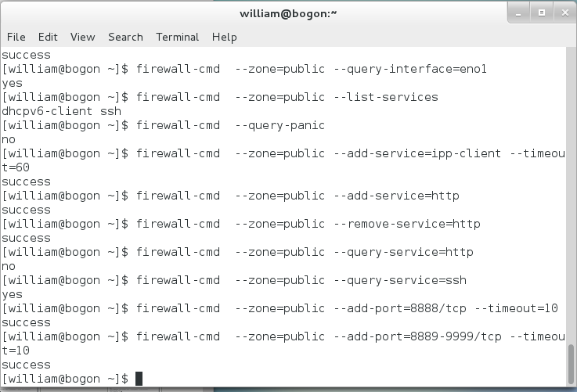The width and height of the screenshot is (577, 392).
Task: Click the scrollbar track above the thumb
Action: coord(571,195)
